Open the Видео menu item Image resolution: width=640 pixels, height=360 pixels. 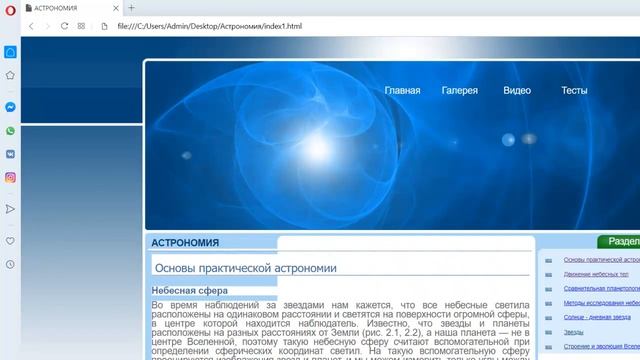517,91
